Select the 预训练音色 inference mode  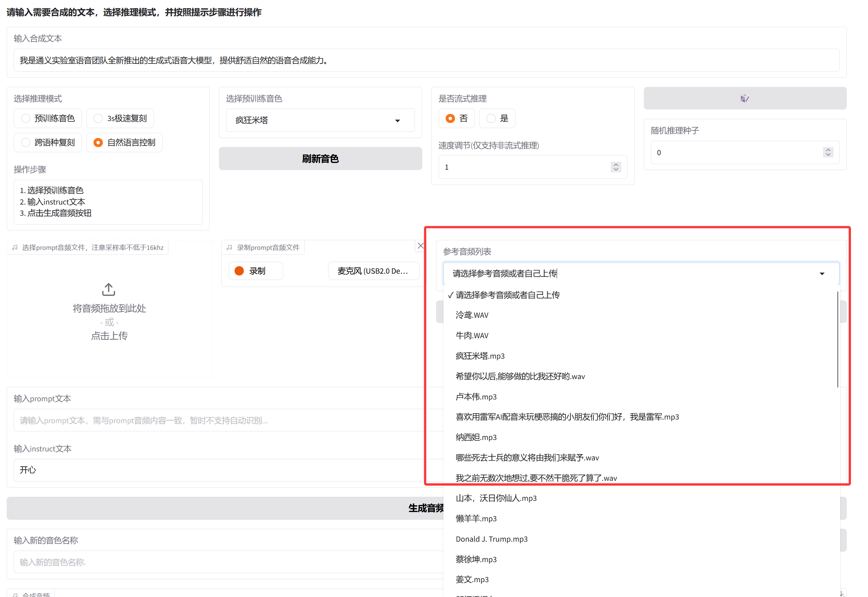(48, 118)
